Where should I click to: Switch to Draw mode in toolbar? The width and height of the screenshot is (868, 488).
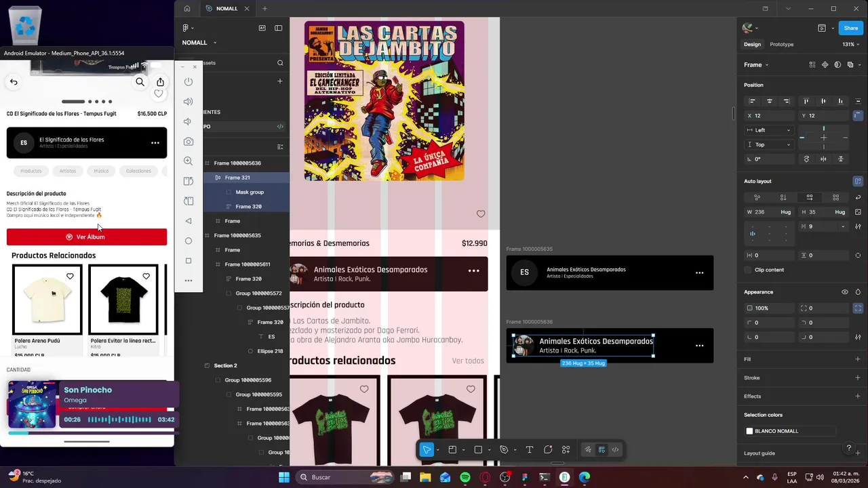pyautogui.click(x=588, y=449)
